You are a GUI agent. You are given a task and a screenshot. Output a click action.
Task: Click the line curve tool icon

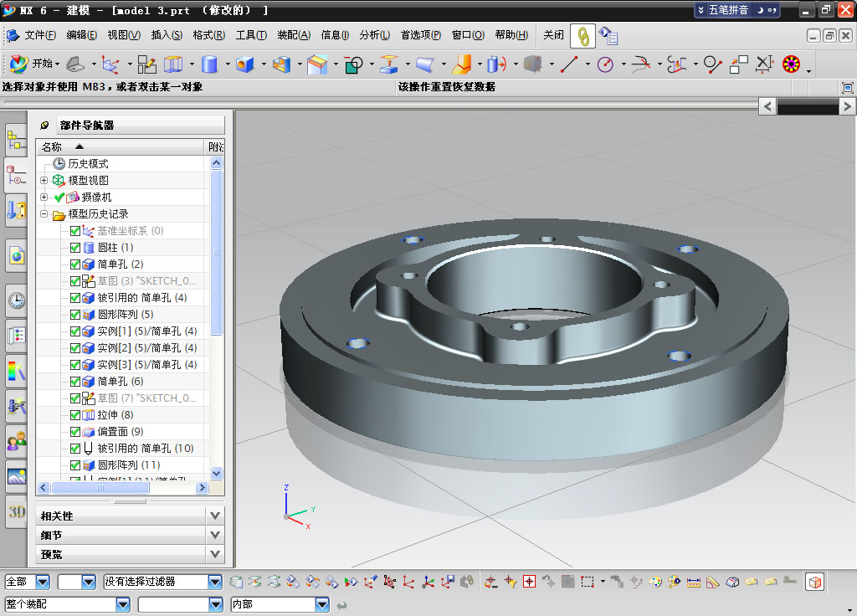tap(569, 64)
